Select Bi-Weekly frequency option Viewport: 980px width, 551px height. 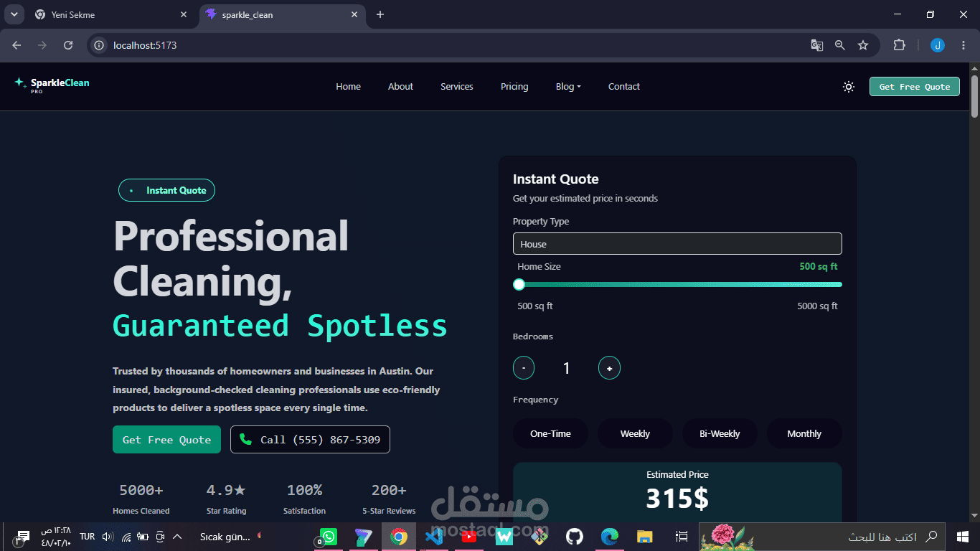pyautogui.click(x=720, y=433)
